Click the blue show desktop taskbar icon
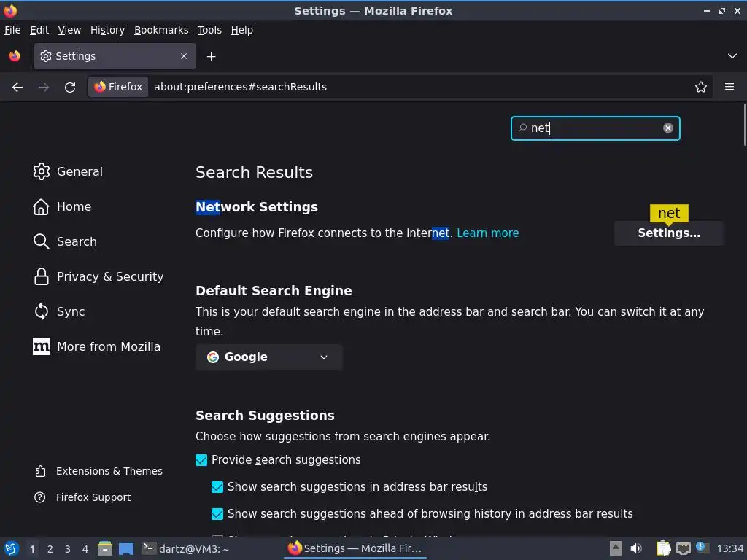The width and height of the screenshot is (747, 560). click(126, 548)
